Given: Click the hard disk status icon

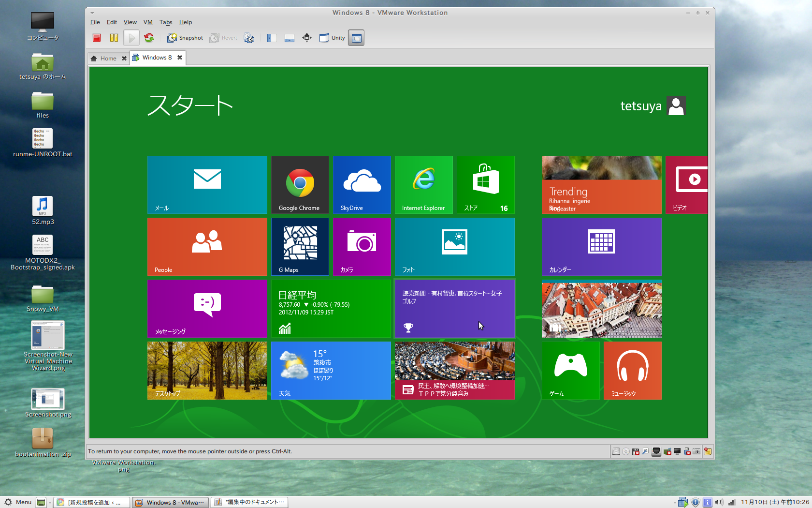Looking at the screenshot, I should click(616, 451).
